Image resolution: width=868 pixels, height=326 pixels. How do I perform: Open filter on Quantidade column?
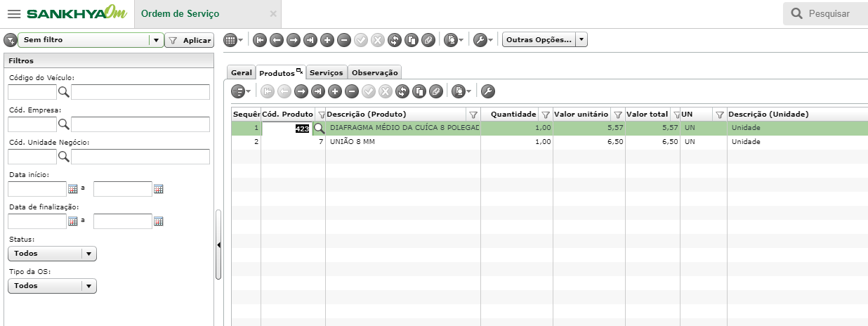coord(545,115)
